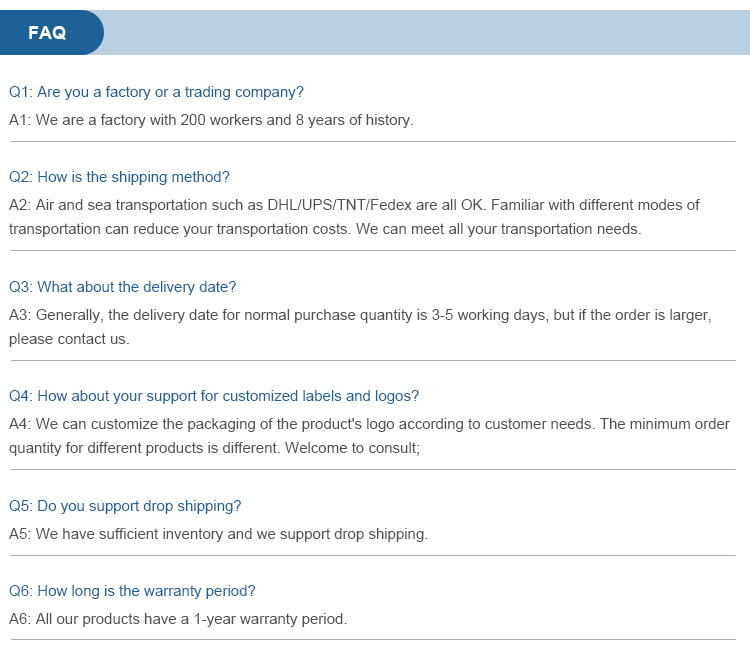Select question Q6 about warranty period
This screenshot has height=661, width=750.
pyautogui.click(x=132, y=591)
